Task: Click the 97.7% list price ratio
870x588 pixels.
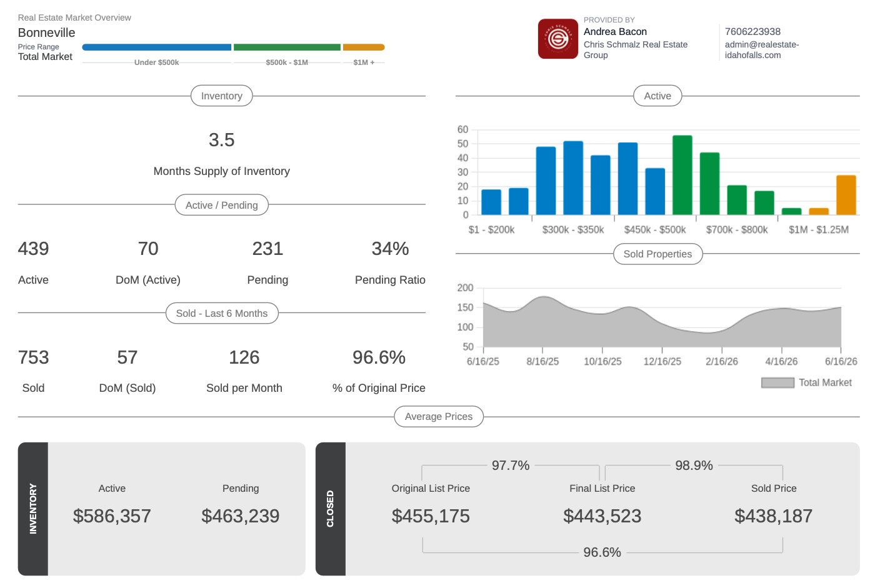Action: tap(511, 466)
